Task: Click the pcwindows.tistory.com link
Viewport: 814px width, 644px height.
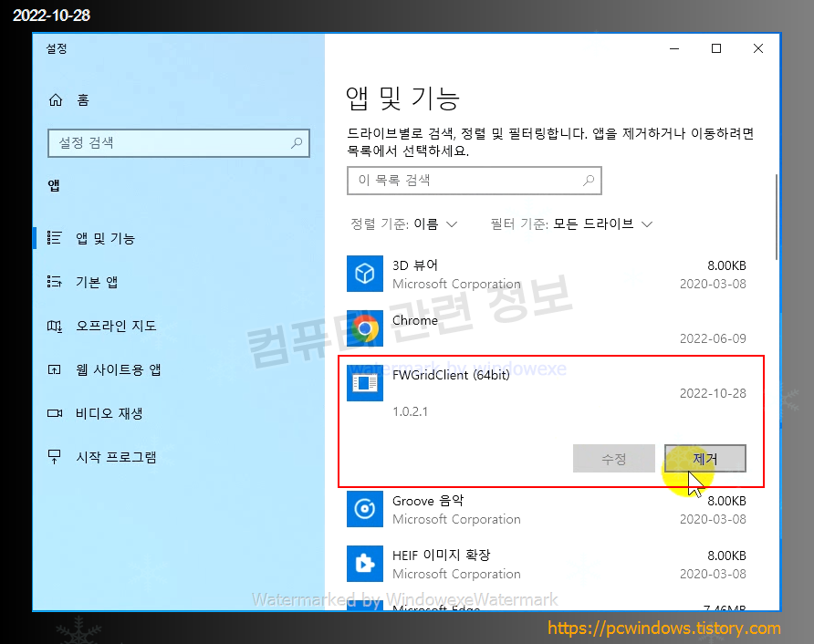Action: click(664, 628)
